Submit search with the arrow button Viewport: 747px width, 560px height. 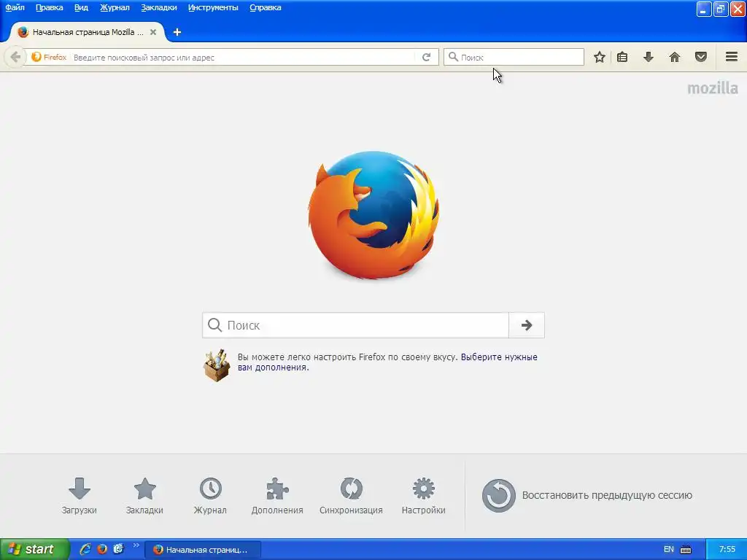pos(527,325)
